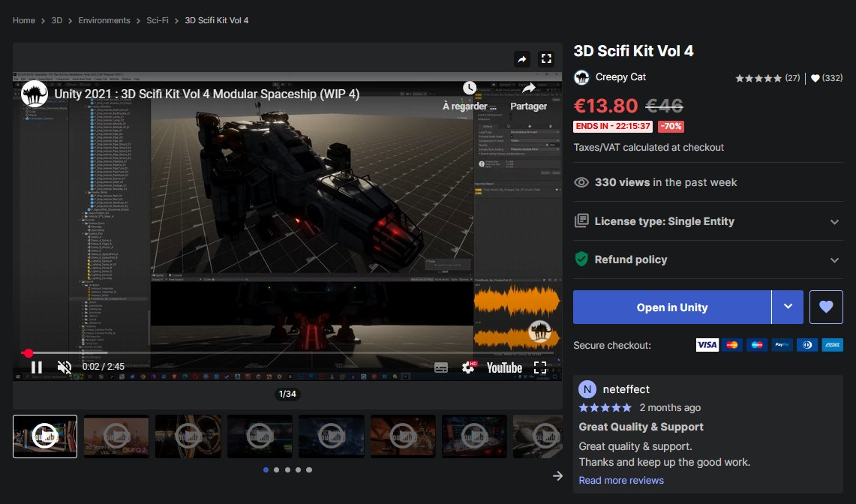Open the 3D breadcrumb
This screenshot has height=504, width=856.
pyautogui.click(x=57, y=20)
